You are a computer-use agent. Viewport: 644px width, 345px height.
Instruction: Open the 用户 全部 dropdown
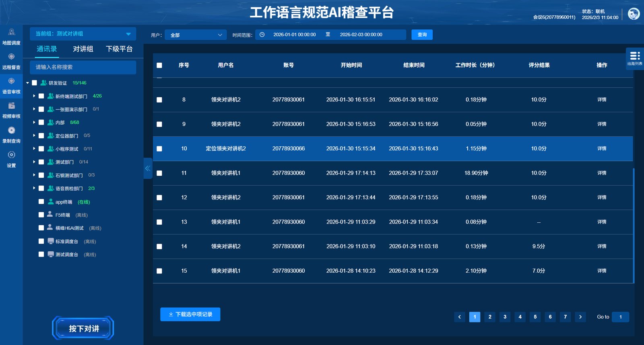coord(196,35)
